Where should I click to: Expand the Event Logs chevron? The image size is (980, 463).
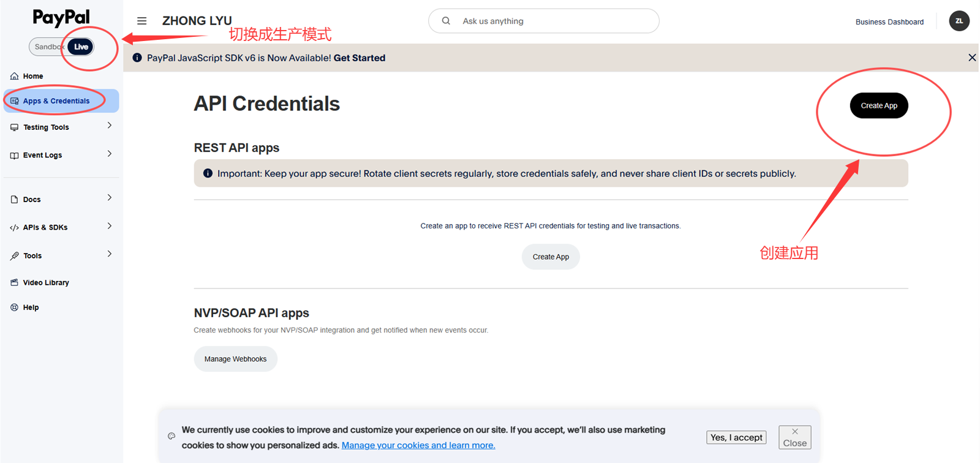click(x=110, y=154)
